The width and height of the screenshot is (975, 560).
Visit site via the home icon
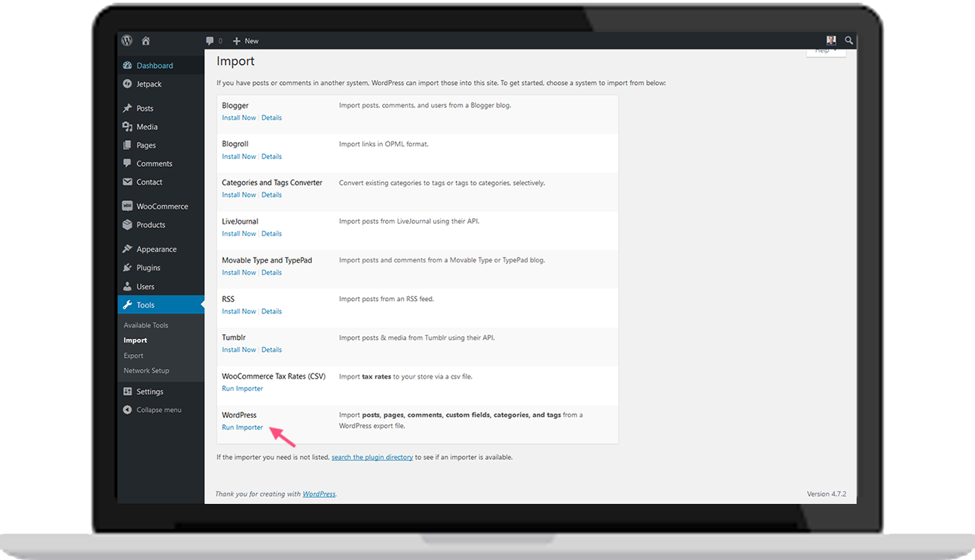(x=145, y=41)
